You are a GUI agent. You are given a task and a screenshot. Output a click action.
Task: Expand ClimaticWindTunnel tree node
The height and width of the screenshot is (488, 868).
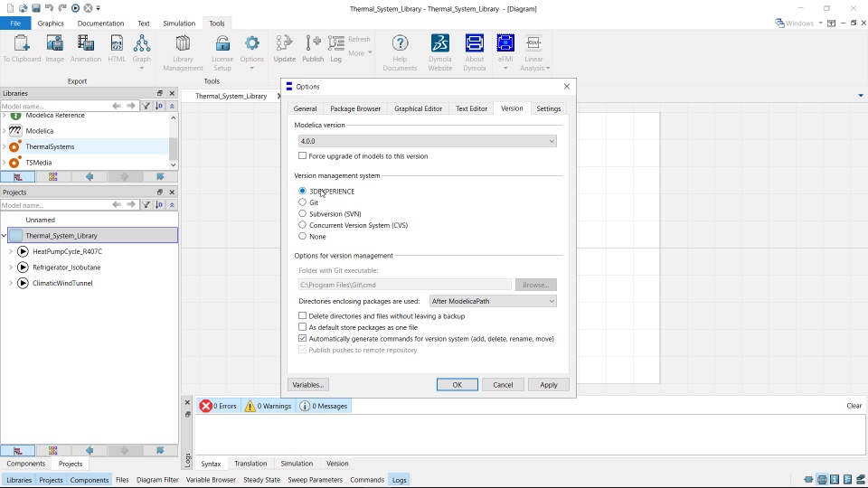click(11, 283)
